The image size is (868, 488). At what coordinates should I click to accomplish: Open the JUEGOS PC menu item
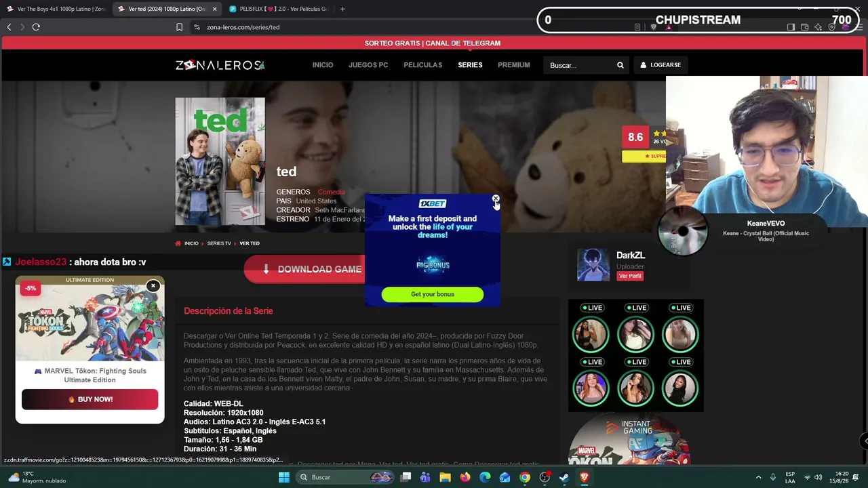368,65
